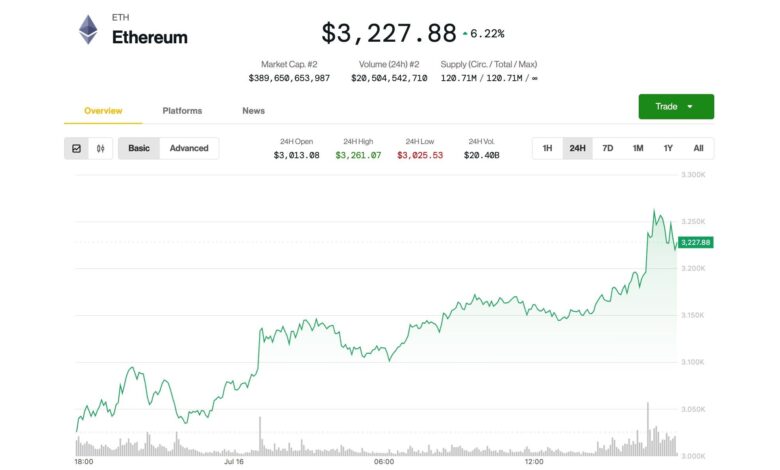Click the Market Cap value
Screen dimensions: 780x470
click(289, 77)
